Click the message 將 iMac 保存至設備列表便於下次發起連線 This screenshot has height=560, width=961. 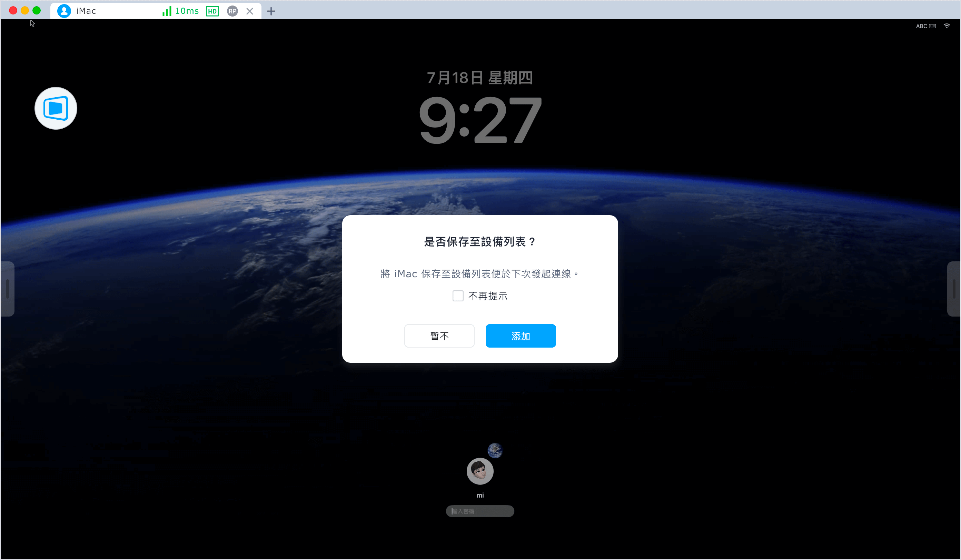point(480,274)
